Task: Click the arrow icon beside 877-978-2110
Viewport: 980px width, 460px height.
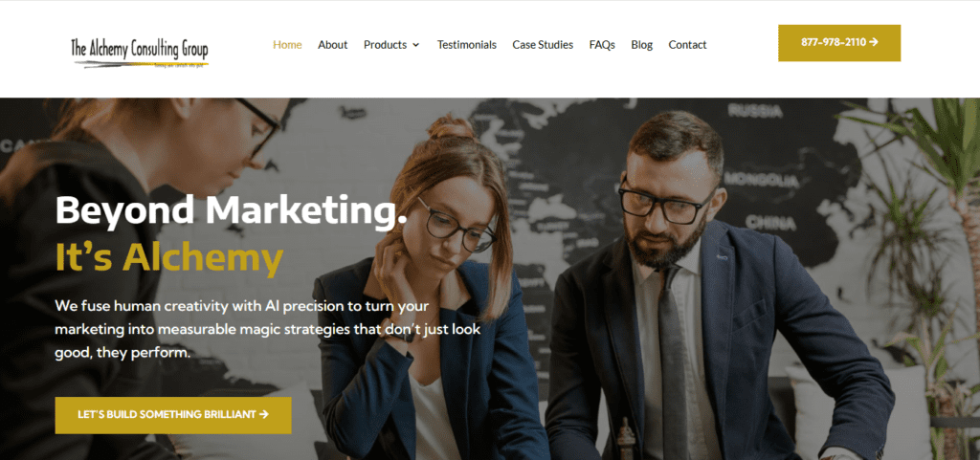Action: click(874, 42)
